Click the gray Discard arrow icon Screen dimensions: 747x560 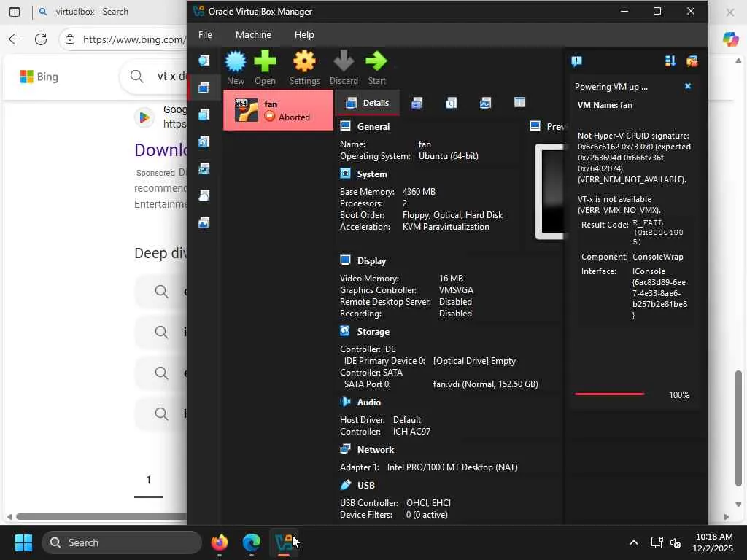point(344,62)
